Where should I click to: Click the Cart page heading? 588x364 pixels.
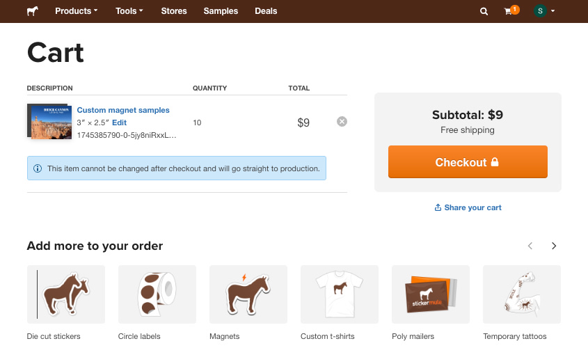coord(56,52)
